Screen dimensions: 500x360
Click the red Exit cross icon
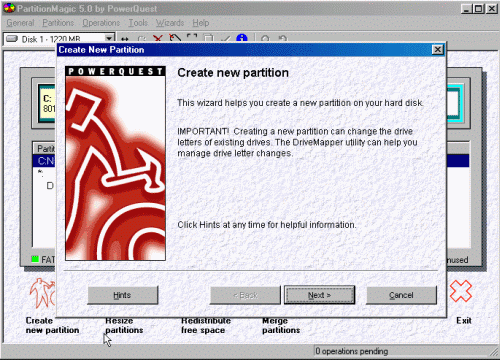pyautogui.click(x=461, y=291)
